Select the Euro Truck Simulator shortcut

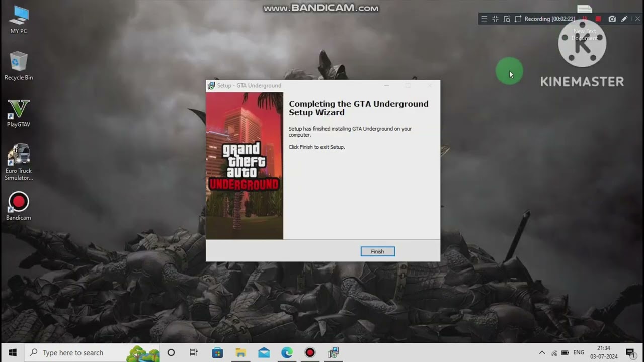coord(19,162)
